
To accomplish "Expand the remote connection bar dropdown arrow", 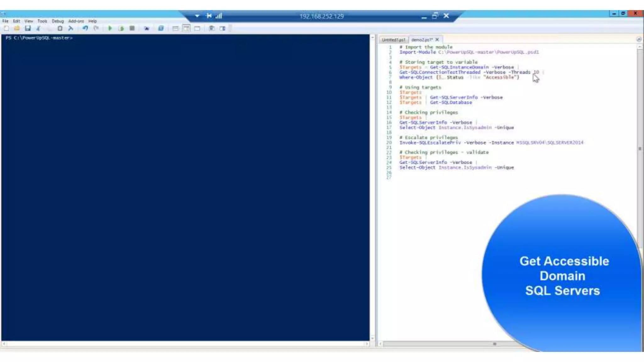I will point(197,16).
